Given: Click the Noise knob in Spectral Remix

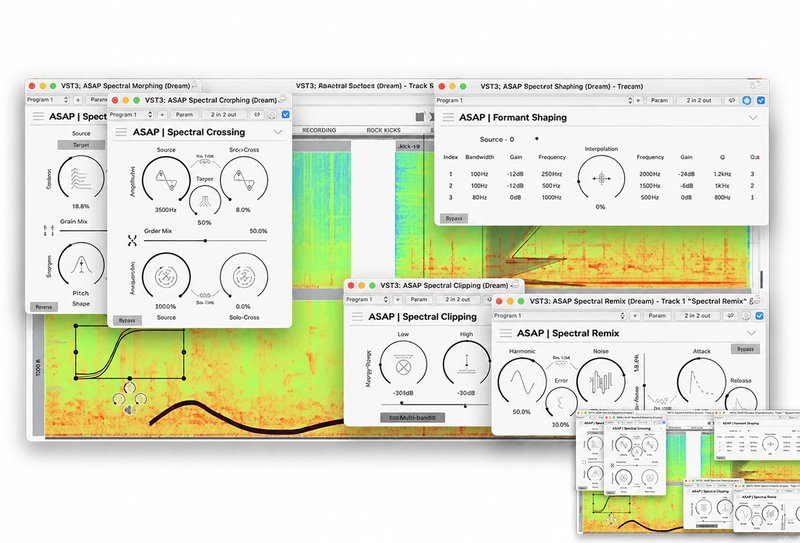Looking at the screenshot, I should [x=601, y=381].
